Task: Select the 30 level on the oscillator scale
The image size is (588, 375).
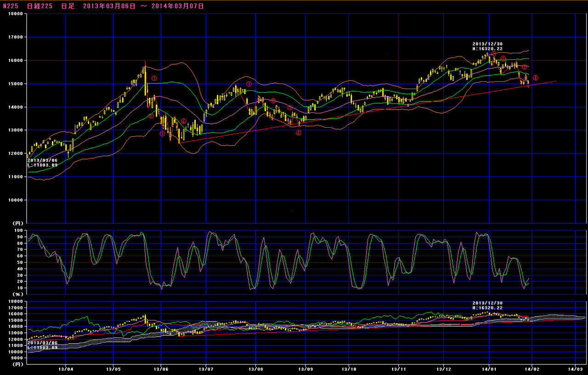Action: click(x=20, y=275)
